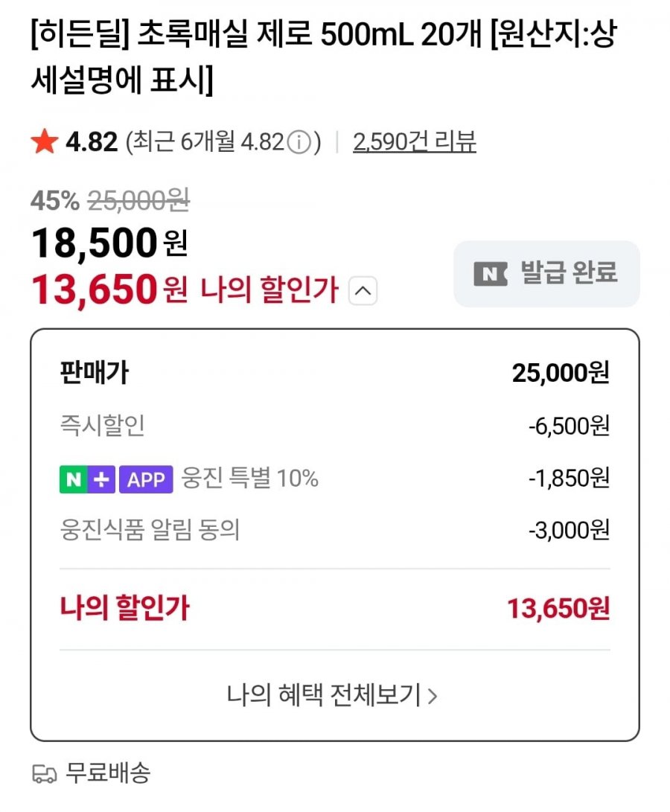670x812 pixels.
Task: Tap the delivery truck icon
Action: (45, 774)
